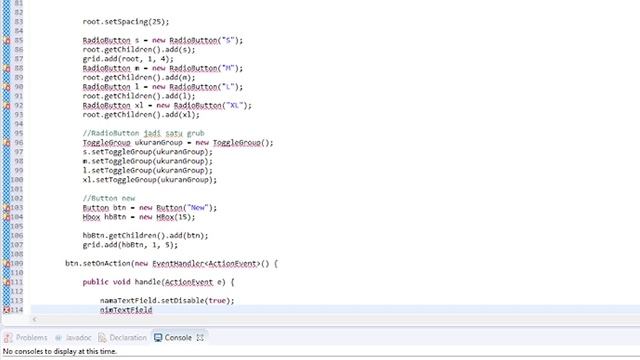
Task: Click the Button btn declaration line
Action: [149, 208]
